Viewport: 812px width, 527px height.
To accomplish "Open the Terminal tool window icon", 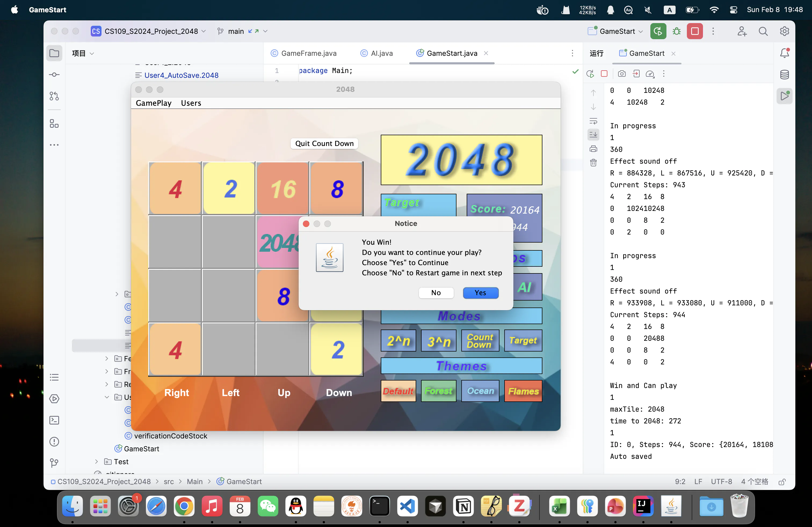I will [x=54, y=420].
